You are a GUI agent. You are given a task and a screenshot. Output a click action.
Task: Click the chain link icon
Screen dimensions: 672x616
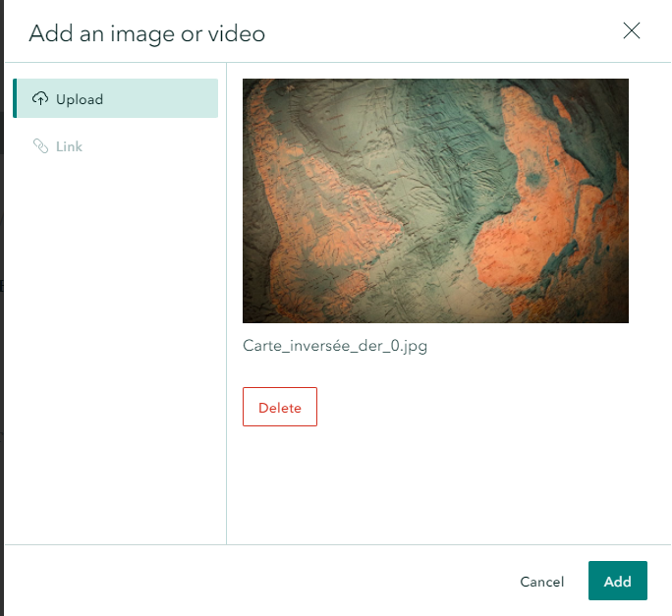40,146
